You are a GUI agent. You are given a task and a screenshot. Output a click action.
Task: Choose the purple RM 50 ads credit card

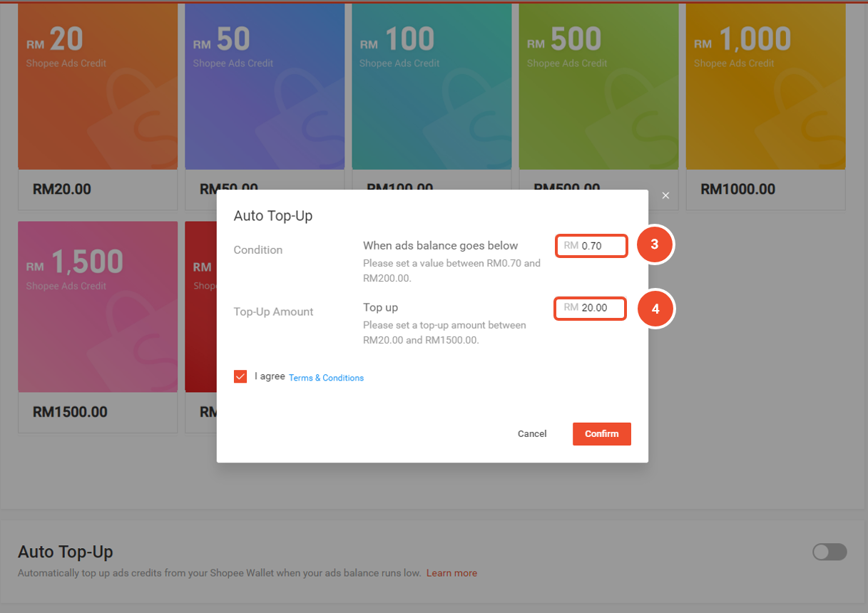click(265, 86)
